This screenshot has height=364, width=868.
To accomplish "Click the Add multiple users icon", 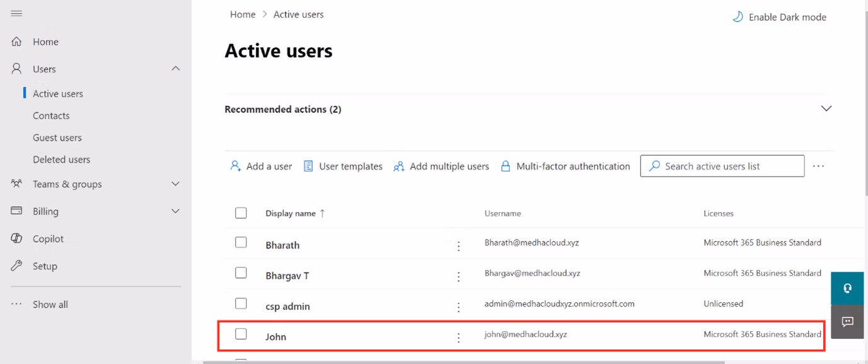I will click(399, 167).
